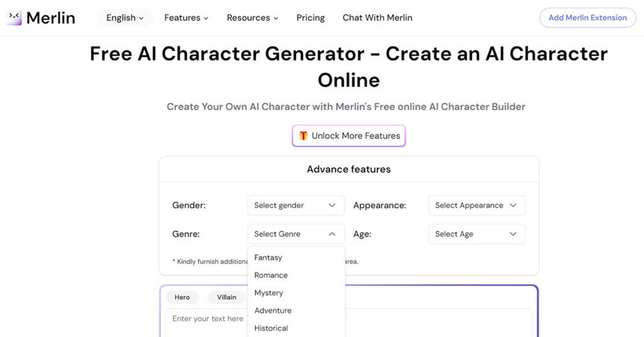Click the Unlock More Features button

(x=349, y=136)
